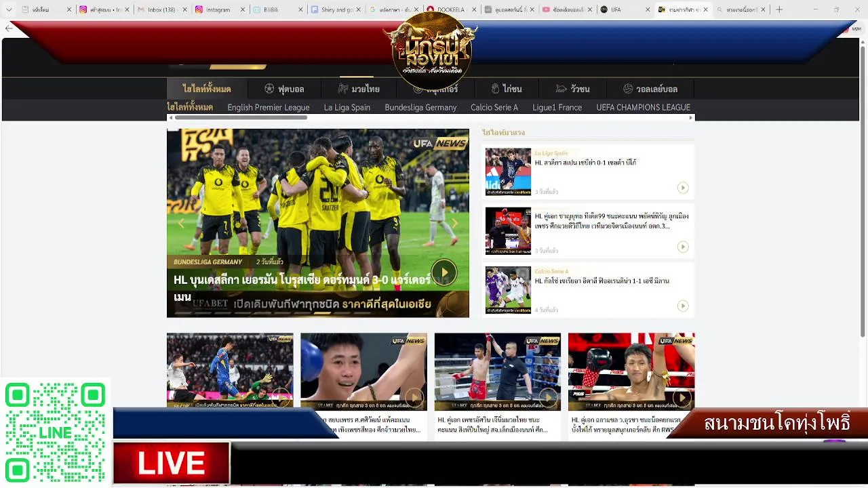This screenshot has width=868, height=488.
Task: Go to the previous carousel slide
Action: coord(180,223)
